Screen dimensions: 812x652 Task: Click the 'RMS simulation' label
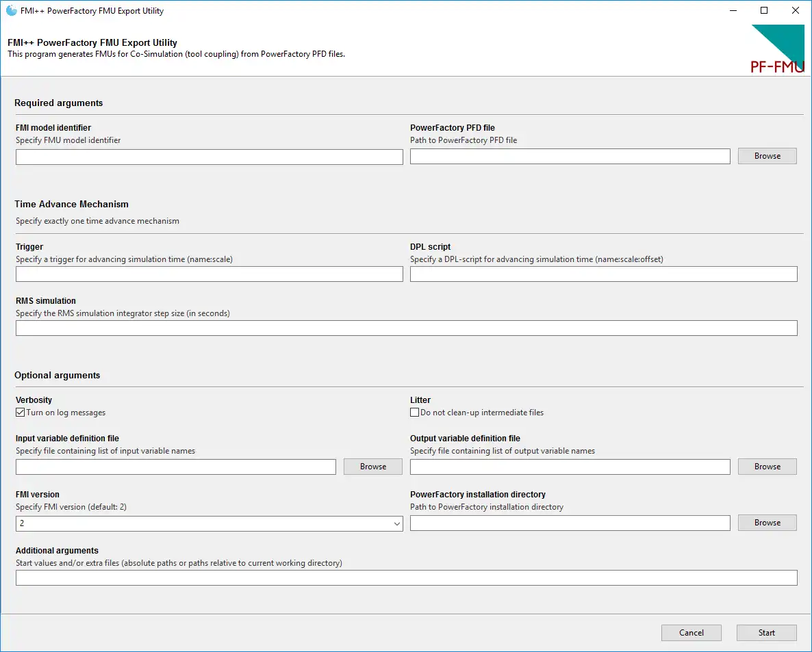pos(46,300)
